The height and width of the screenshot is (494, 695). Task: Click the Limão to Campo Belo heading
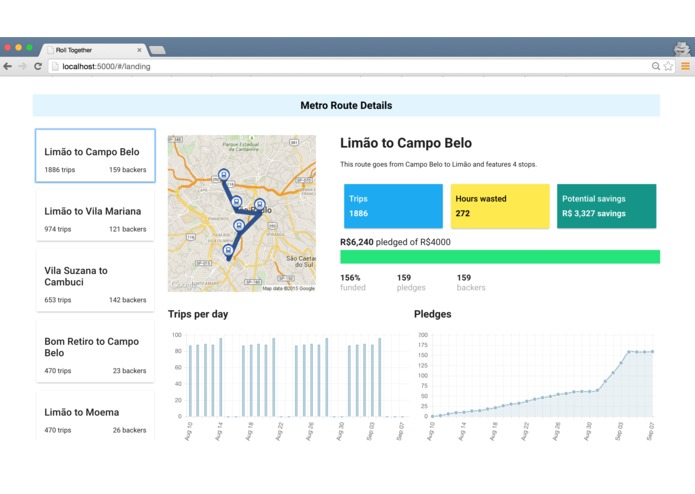[406, 143]
